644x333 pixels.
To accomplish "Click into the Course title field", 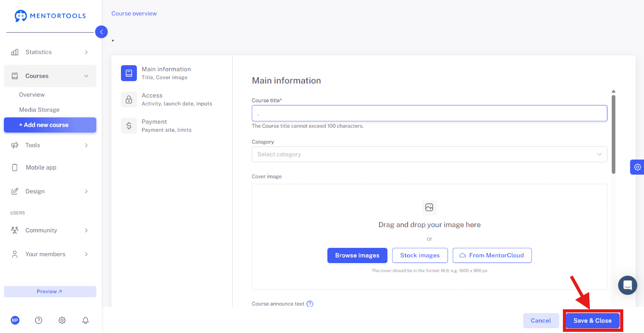I will [429, 113].
